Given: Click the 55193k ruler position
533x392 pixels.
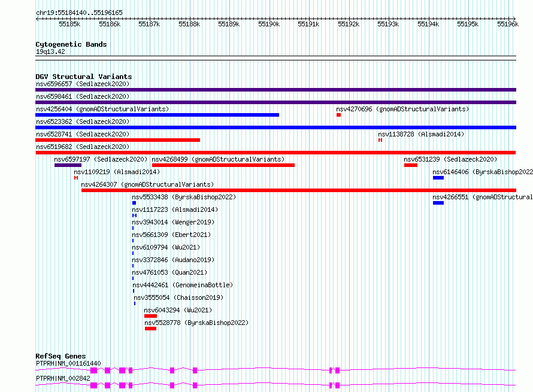Looking at the screenshot, I should [388, 24].
